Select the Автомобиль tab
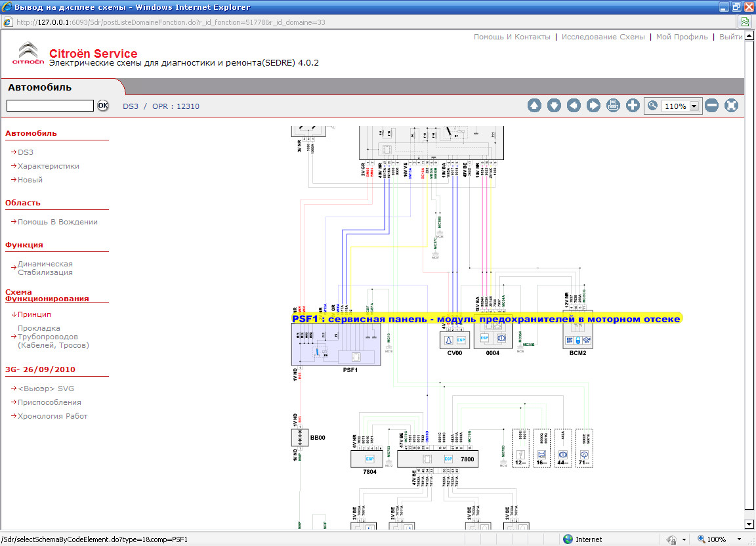This screenshot has width=756, height=546. 39,87
